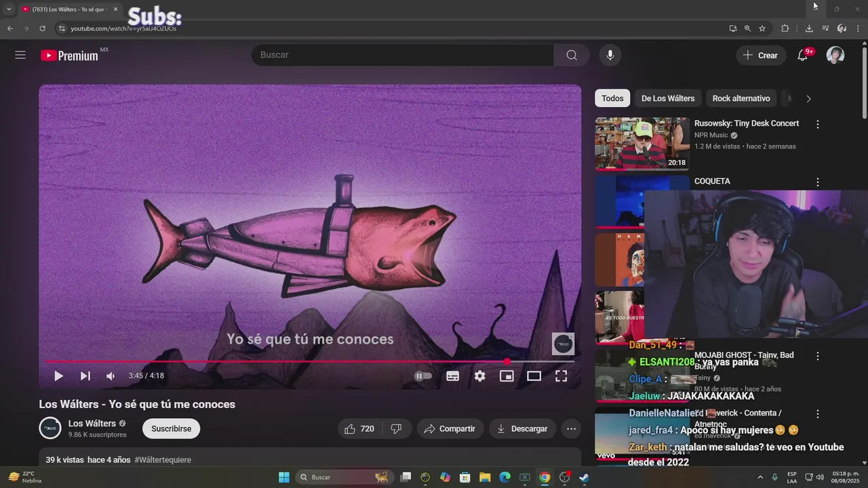The width and height of the screenshot is (868, 488).
Task: Click the address bar URL
Action: pyautogui.click(x=123, y=28)
